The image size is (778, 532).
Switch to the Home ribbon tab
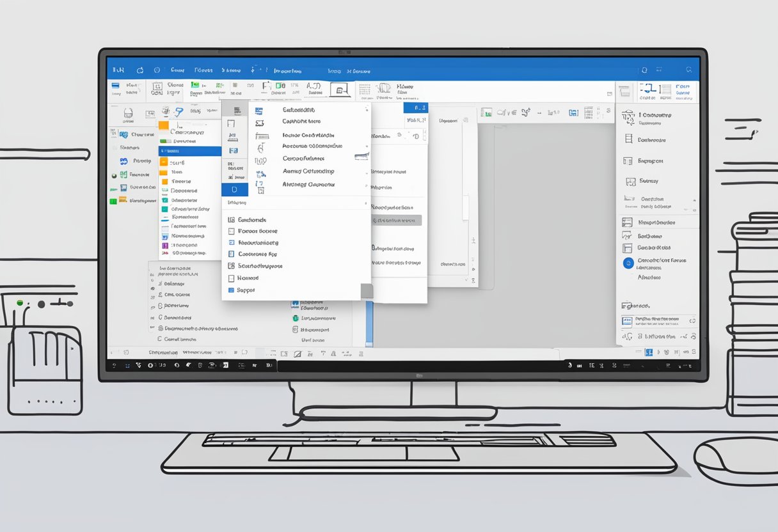pos(177,70)
